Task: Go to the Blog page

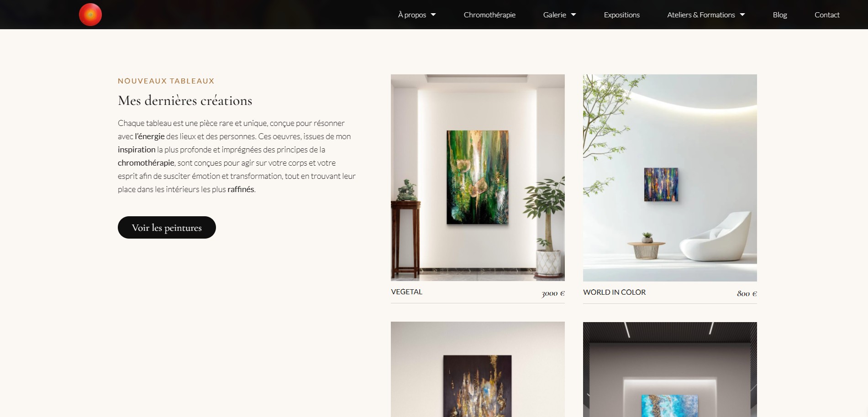Action: tap(779, 15)
